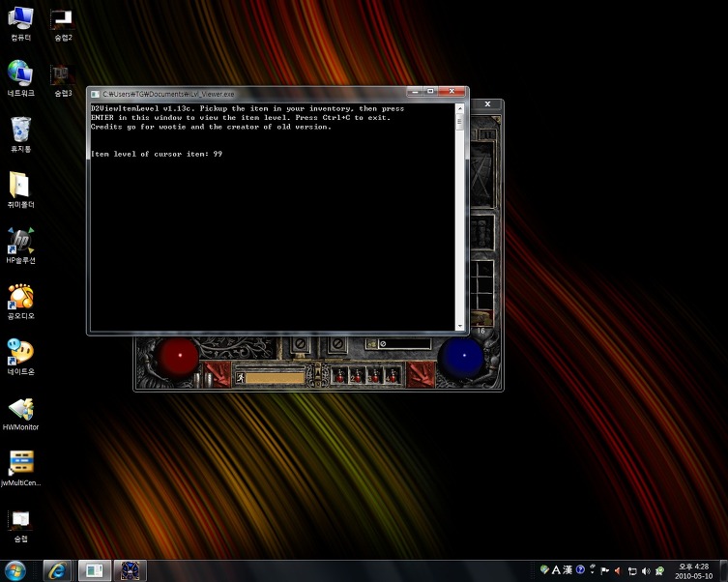
Task: Click the 'Item level of cursor item: 99' line
Action: (157, 154)
